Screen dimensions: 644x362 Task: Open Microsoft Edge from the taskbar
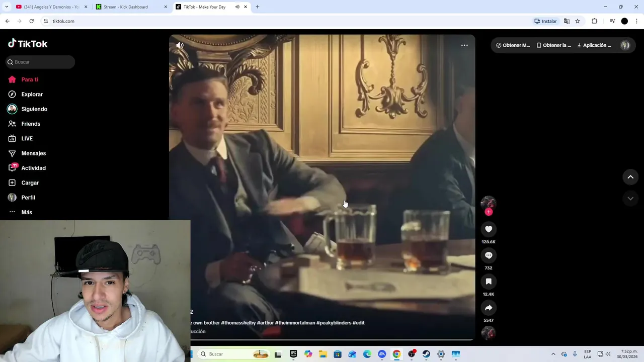[367, 354]
